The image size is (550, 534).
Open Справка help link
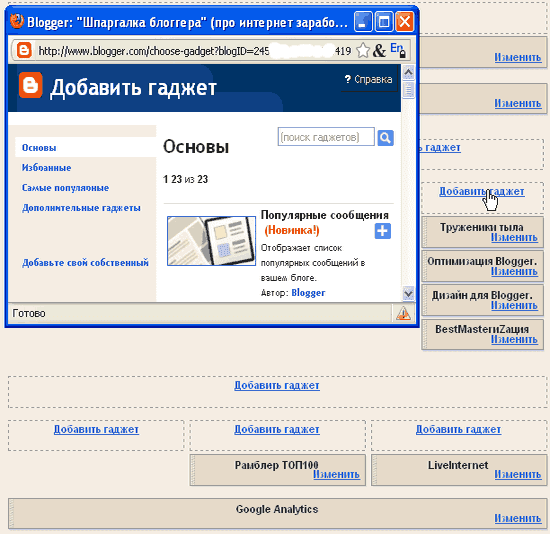coord(368,79)
